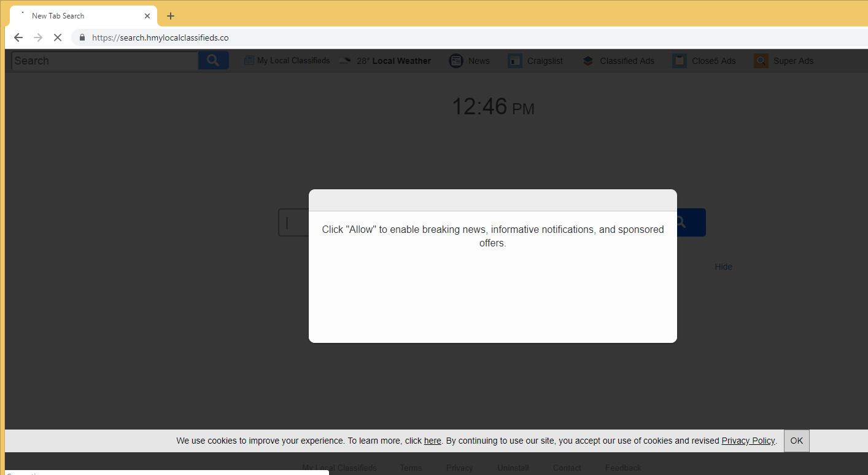868x475 pixels.
Task: Open the Close5 Ads toolbar link
Action: [713, 61]
